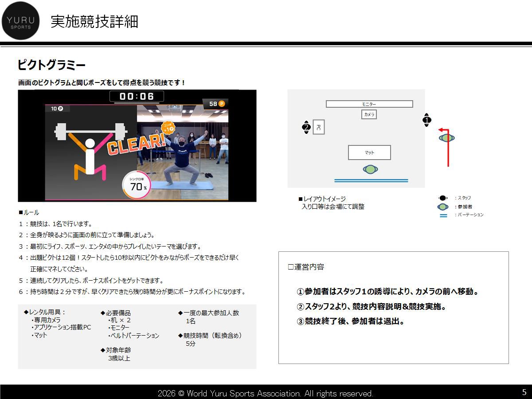Click the 00:06 countdown timer

(x=137, y=96)
